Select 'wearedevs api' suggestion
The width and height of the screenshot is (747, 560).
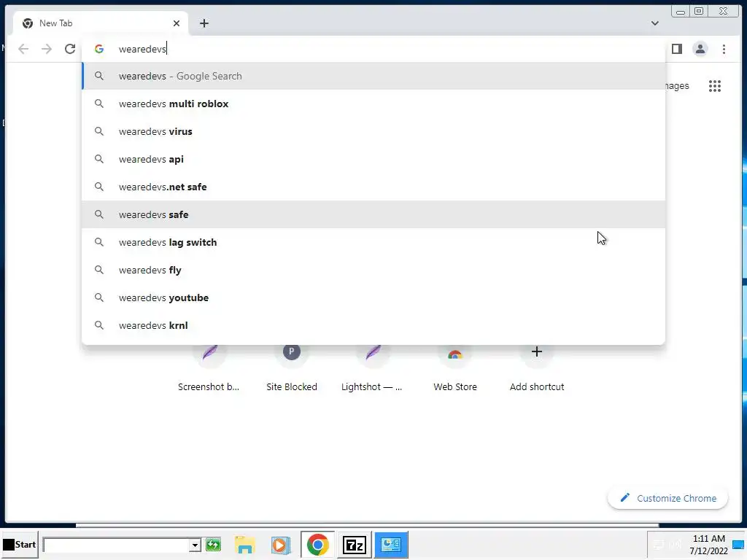point(373,159)
